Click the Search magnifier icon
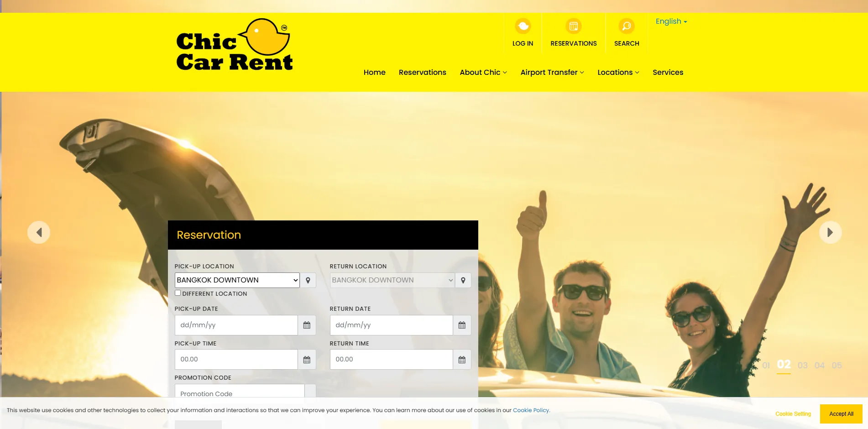Image resolution: width=868 pixels, height=429 pixels. click(627, 26)
